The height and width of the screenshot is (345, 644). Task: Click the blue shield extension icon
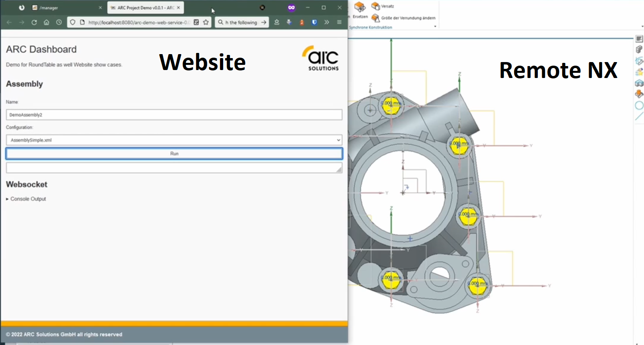[x=314, y=22]
